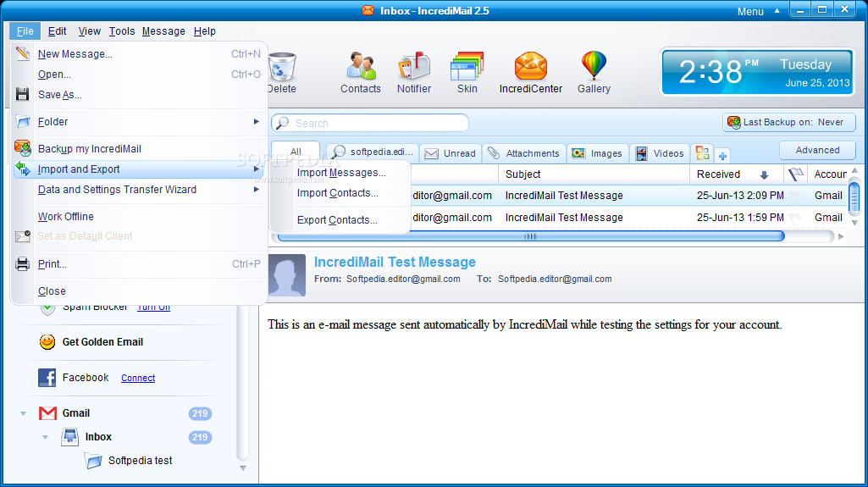The image size is (868, 487).
Task: Click the Save As floppy disk icon
Action: (23, 94)
